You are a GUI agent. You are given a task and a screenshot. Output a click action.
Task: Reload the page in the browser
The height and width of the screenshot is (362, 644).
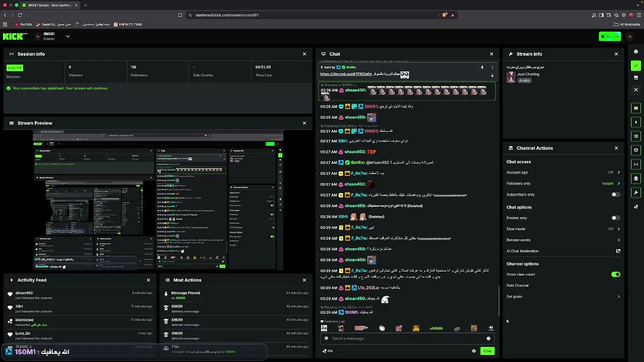(x=20, y=15)
